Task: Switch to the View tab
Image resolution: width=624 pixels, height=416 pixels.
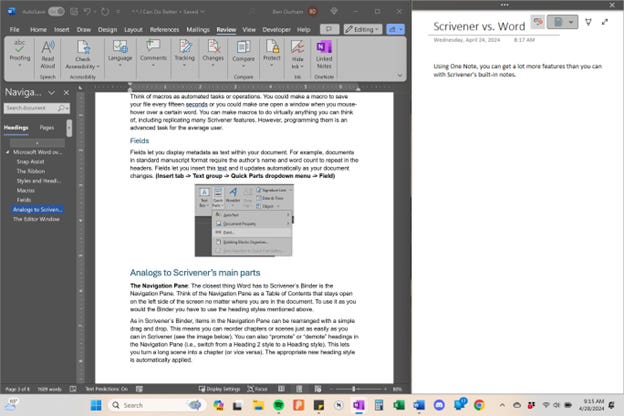Action: point(249,29)
